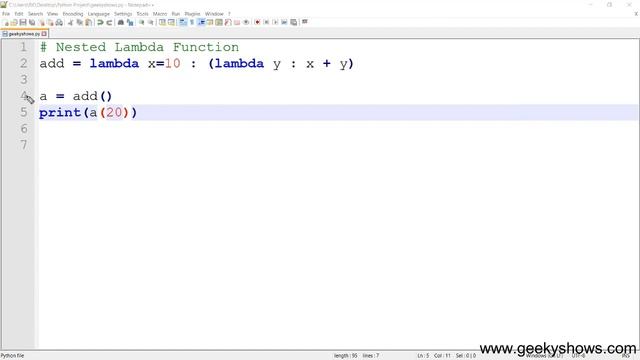Click line number 1 in margin
Screen dimensions: 640x360
click(x=24, y=47)
